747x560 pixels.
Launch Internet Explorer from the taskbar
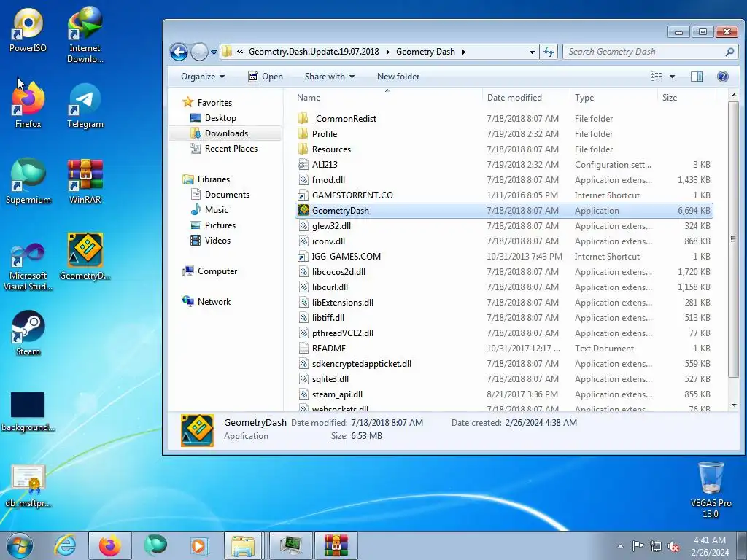click(65, 545)
